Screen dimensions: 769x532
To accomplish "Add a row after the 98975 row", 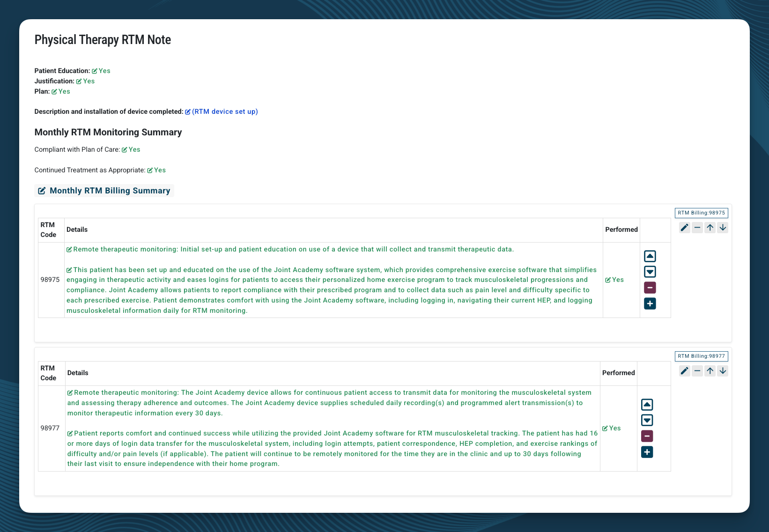I will (650, 303).
